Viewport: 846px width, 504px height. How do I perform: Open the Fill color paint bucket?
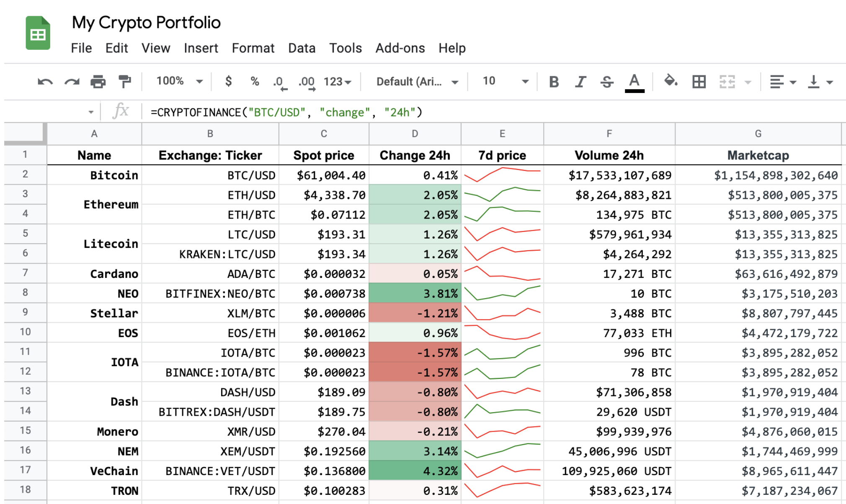pyautogui.click(x=671, y=80)
